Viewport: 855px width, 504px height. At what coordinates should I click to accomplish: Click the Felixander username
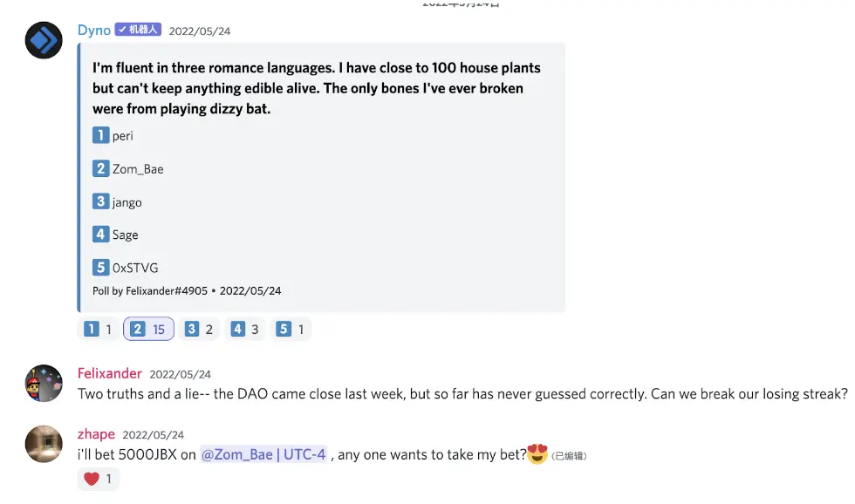click(x=109, y=373)
